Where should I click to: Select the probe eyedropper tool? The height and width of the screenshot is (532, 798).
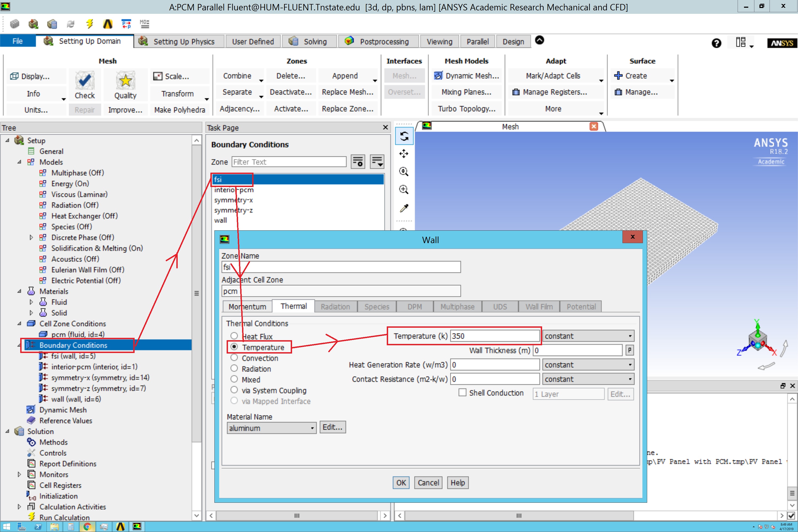(x=404, y=208)
